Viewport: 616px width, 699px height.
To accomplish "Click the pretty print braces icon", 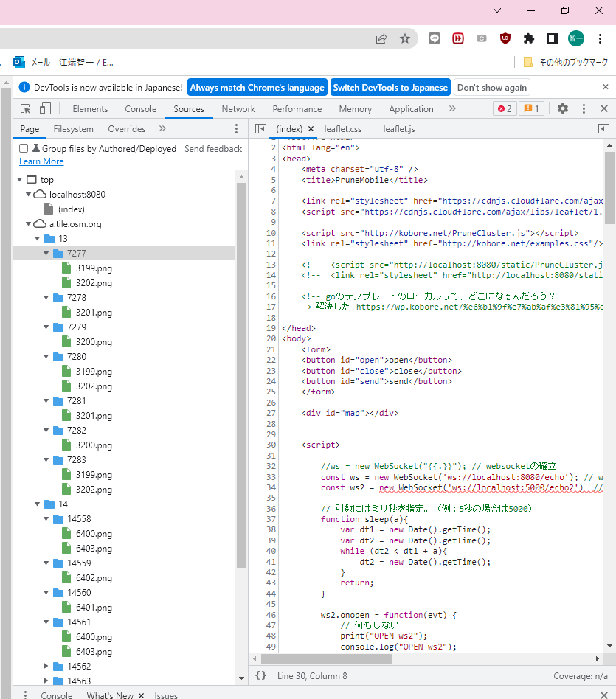I will click(260, 675).
